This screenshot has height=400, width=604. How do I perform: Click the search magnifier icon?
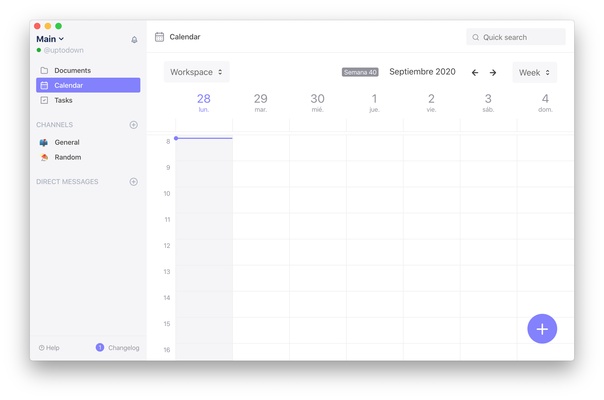pyautogui.click(x=476, y=37)
